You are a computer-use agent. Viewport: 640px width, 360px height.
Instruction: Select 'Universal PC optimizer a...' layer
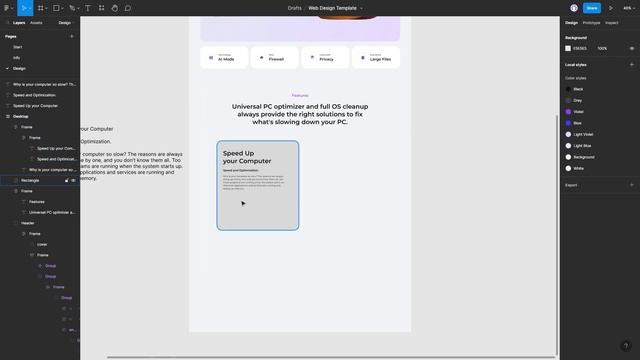(x=52, y=212)
